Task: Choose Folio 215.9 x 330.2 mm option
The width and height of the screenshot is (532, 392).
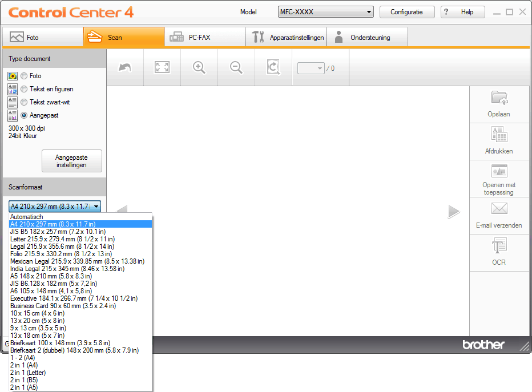Action: [x=80, y=254]
